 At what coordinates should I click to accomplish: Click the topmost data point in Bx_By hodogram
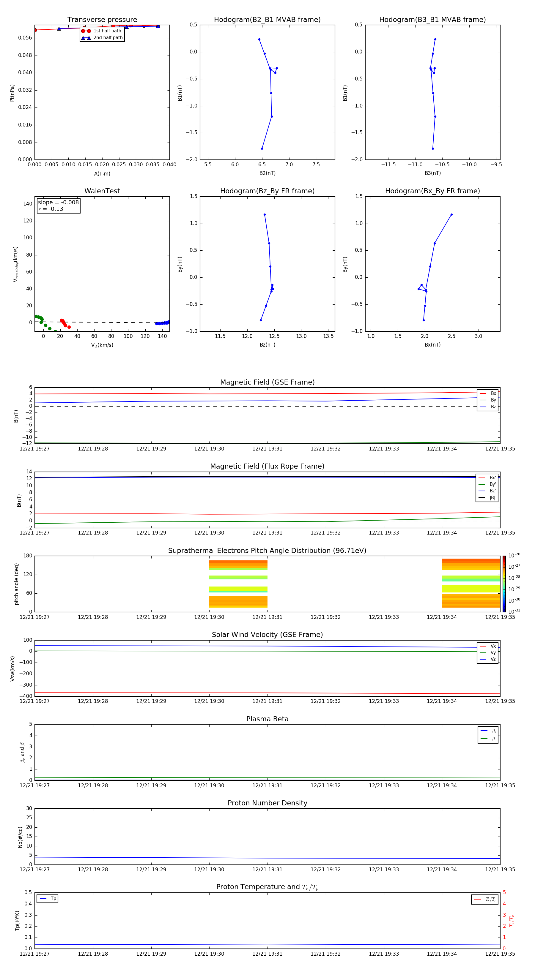click(451, 215)
